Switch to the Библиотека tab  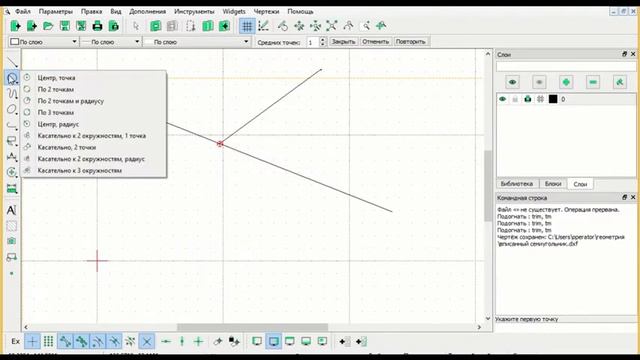(517, 184)
